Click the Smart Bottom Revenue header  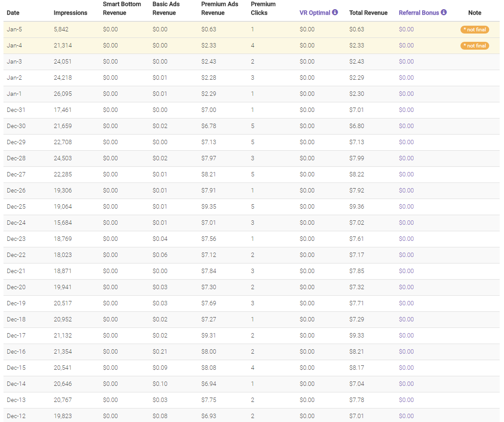coord(122,9)
